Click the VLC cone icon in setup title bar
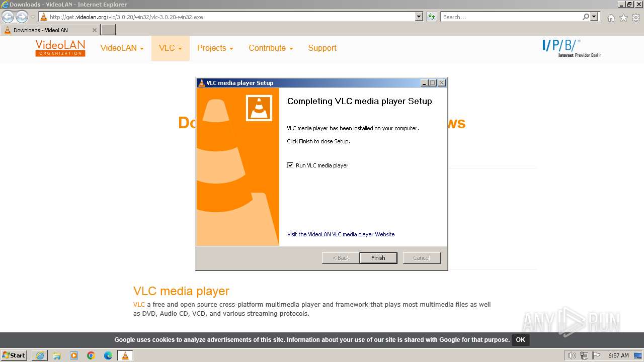The image size is (644, 362). tap(201, 83)
